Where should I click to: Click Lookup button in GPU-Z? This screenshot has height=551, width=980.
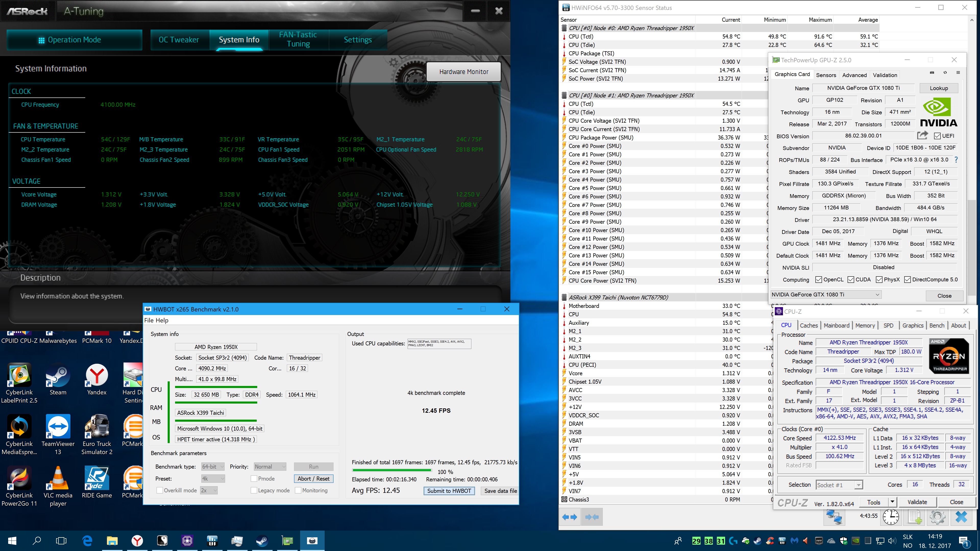point(939,88)
